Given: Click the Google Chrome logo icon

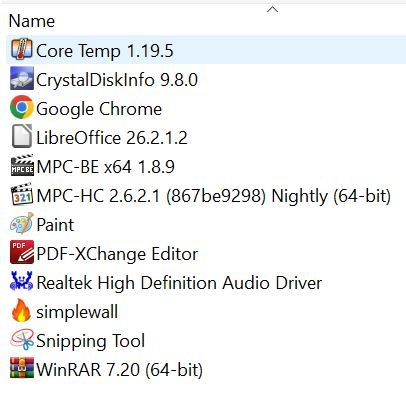Looking at the screenshot, I should pyautogui.click(x=22, y=107).
